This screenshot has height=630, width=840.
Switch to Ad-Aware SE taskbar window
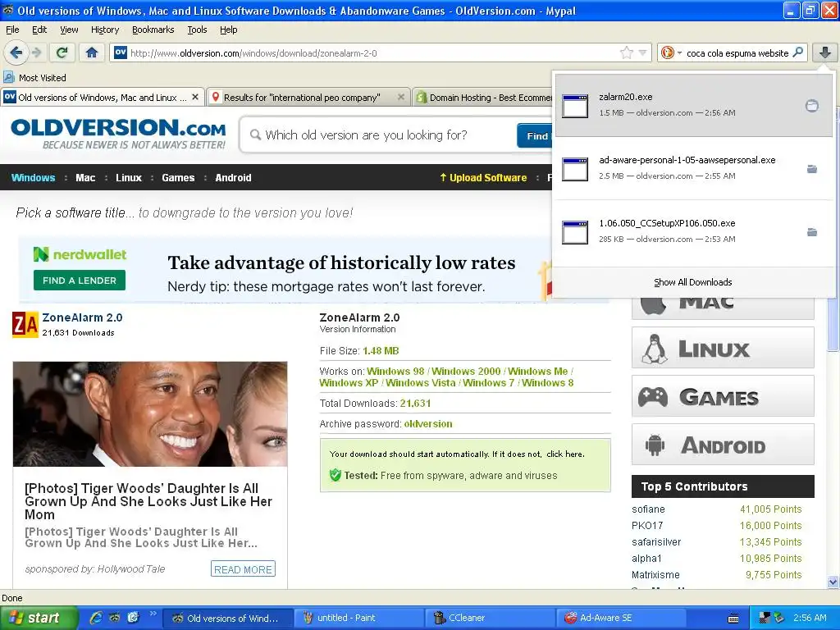click(x=622, y=618)
